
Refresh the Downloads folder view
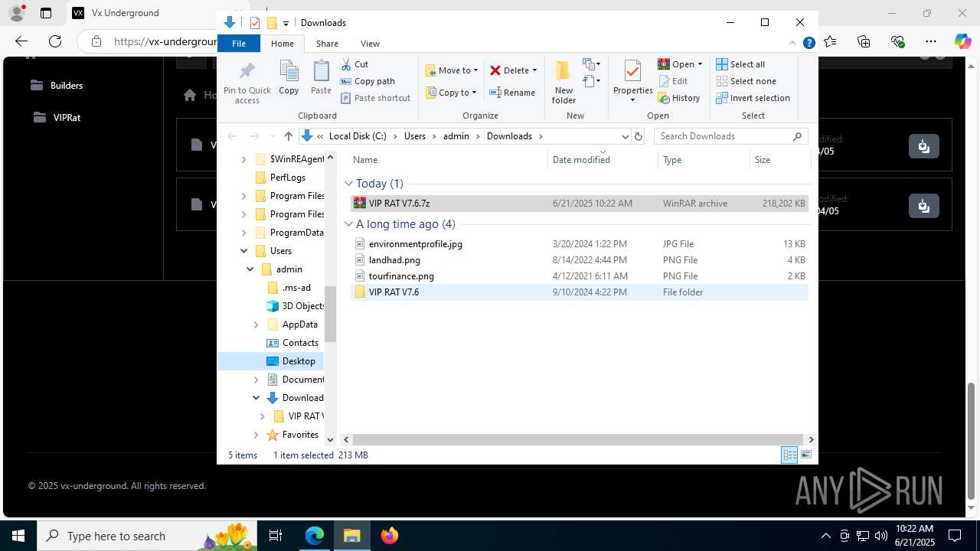pos(639,136)
